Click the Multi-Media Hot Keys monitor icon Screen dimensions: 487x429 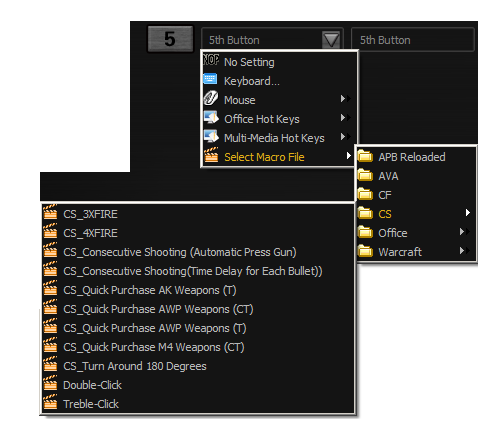211,136
